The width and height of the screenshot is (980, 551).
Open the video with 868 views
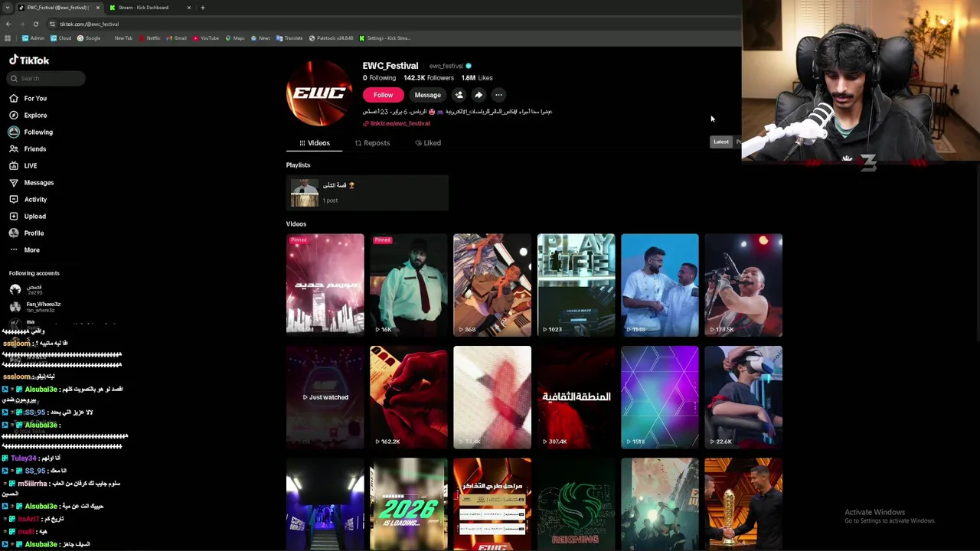492,285
